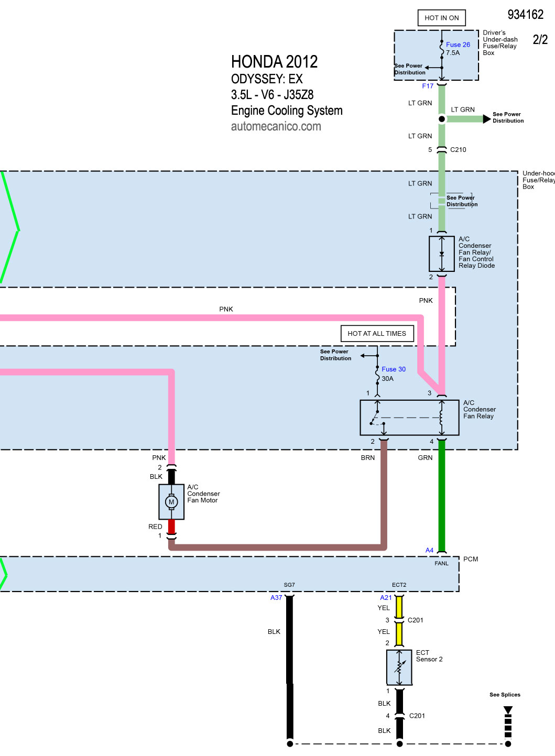Click the ECT Sensor 2 label

tap(429, 656)
